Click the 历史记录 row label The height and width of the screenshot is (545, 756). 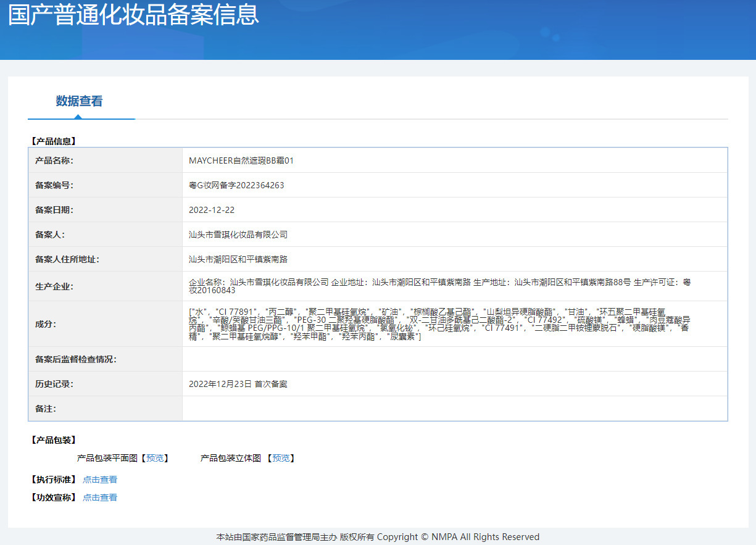click(x=54, y=384)
